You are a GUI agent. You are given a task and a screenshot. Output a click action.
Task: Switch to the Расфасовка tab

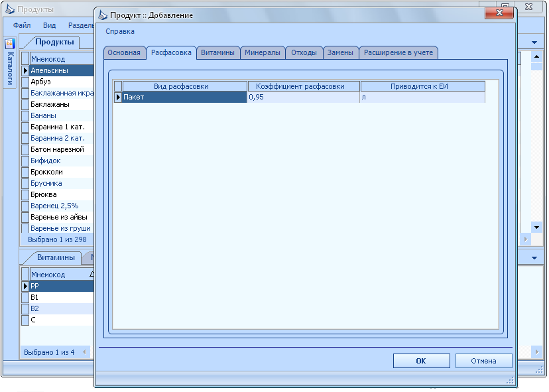click(x=171, y=52)
